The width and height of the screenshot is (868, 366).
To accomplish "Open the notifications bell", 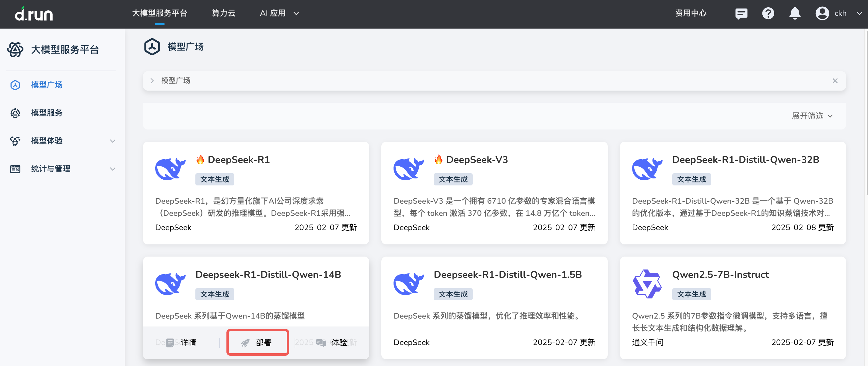I will pos(795,13).
